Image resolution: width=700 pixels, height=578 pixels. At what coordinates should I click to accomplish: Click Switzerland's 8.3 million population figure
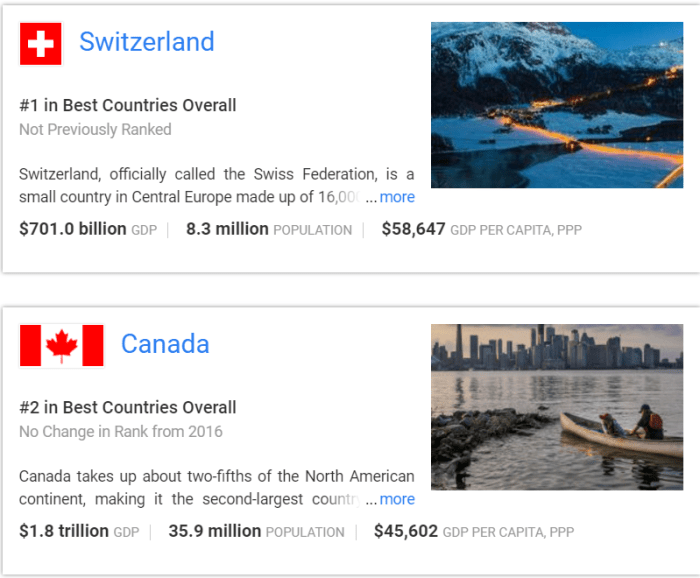click(x=227, y=229)
